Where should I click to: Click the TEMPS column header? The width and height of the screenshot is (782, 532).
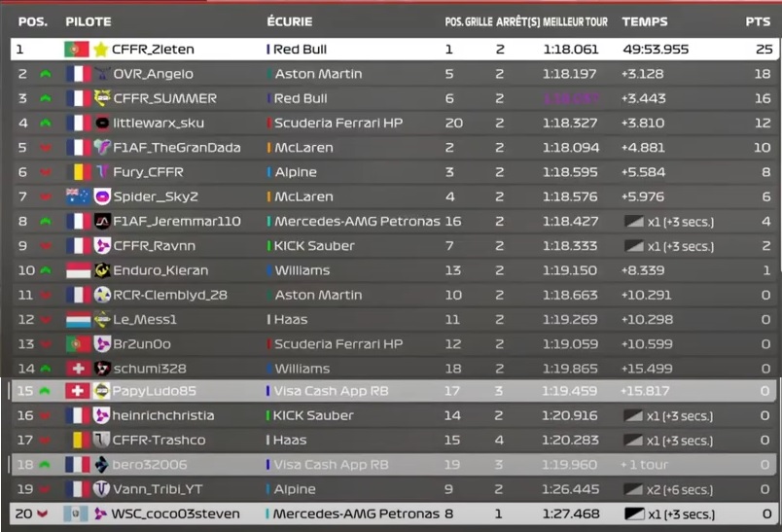(x=644, y=21)
